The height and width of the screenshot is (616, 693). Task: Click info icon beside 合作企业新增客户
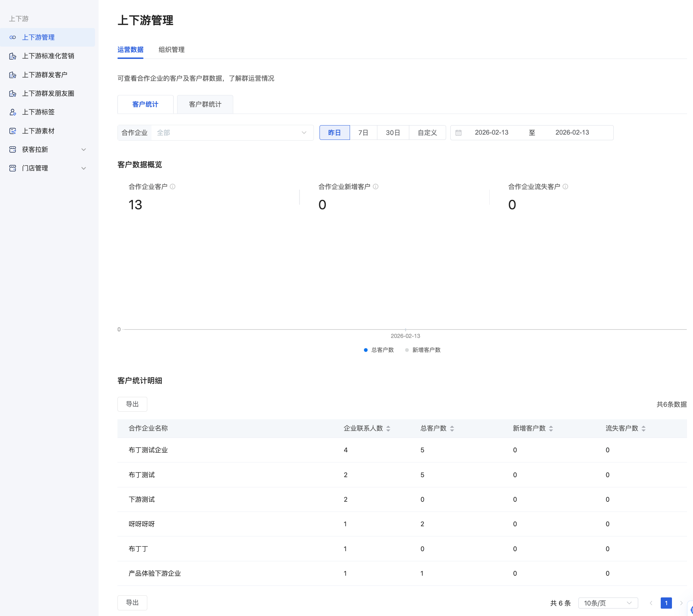click(376, 187)
